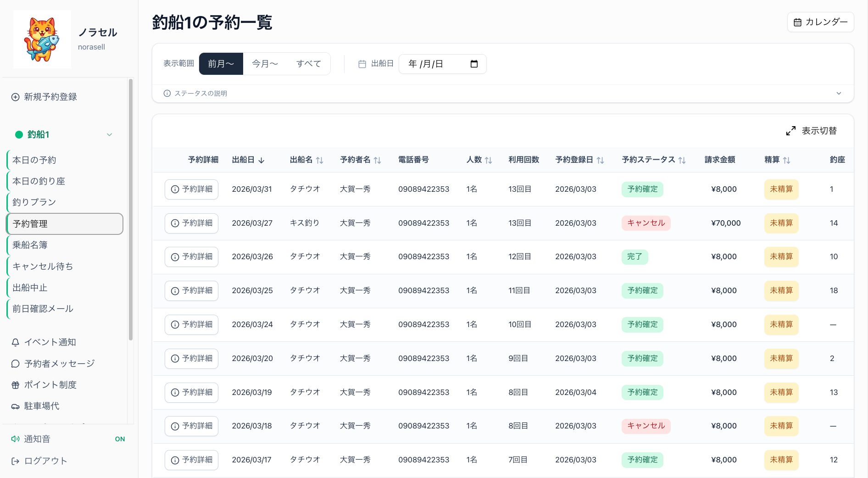The width and height of the screenshot is (868, 478).
Task: Click the bell icon beside イベント通知
Action: point(15,342)
